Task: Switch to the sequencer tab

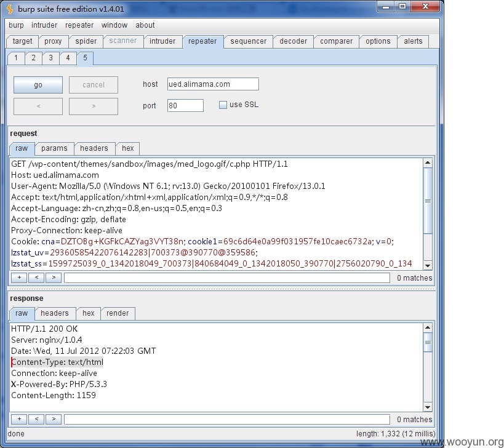Action: click(248, 41)
